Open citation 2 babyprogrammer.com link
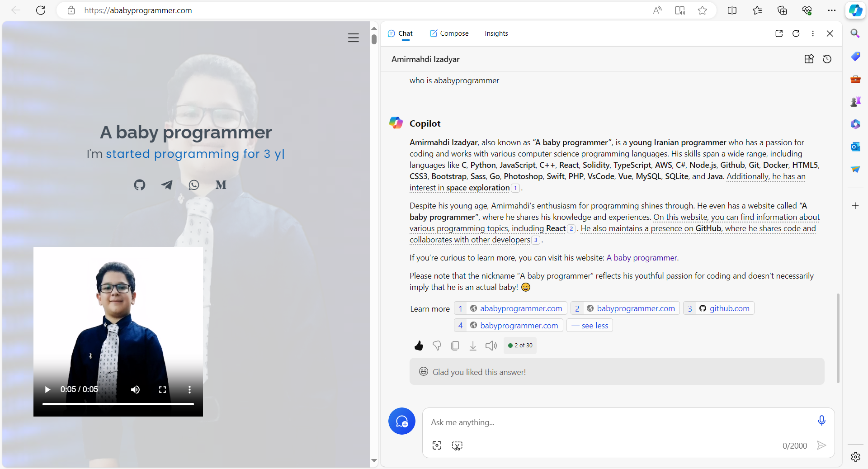The image size is (868, 469). click(x=625, y=308)
